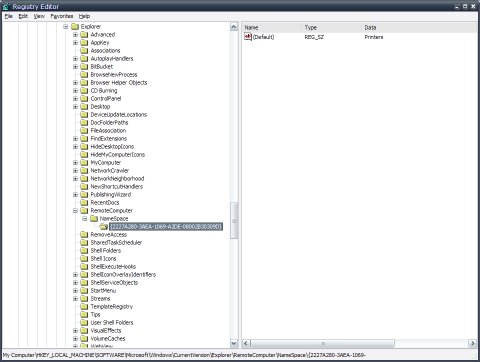The height and width of the screenshot is (362, 480).
Task: Click the tree pane scroll down arrow
Action: 234,343
